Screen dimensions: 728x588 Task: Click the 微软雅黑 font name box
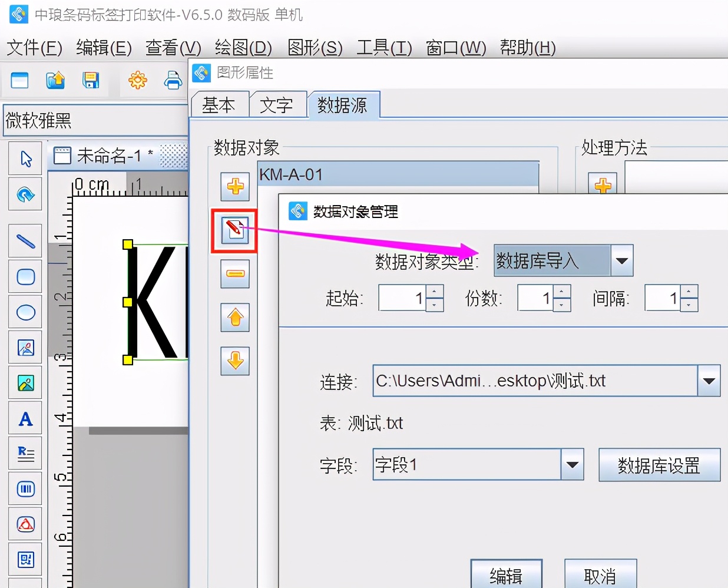[x=95, y=121]
